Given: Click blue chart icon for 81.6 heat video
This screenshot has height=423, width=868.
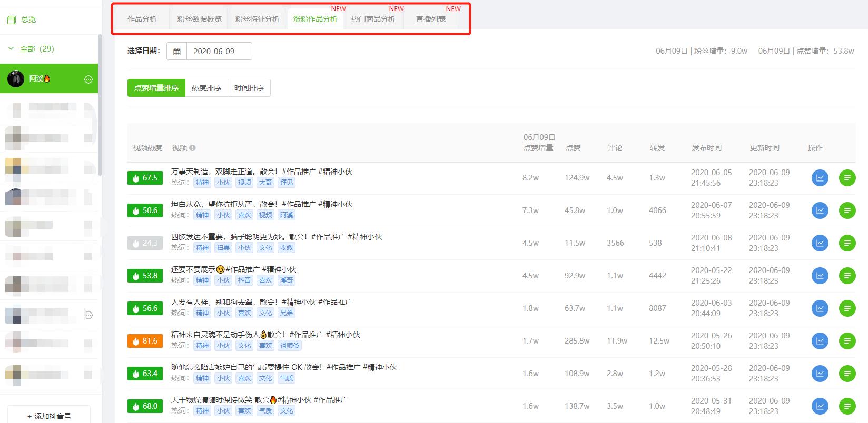Looking at the screenshot, I should tap(820, 341).
